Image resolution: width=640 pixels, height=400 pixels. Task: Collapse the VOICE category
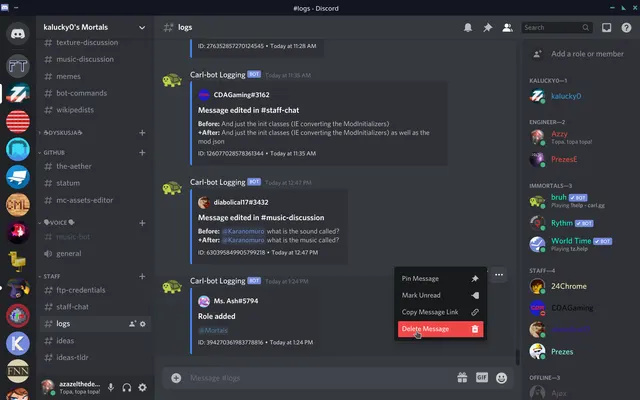point(57,222)
